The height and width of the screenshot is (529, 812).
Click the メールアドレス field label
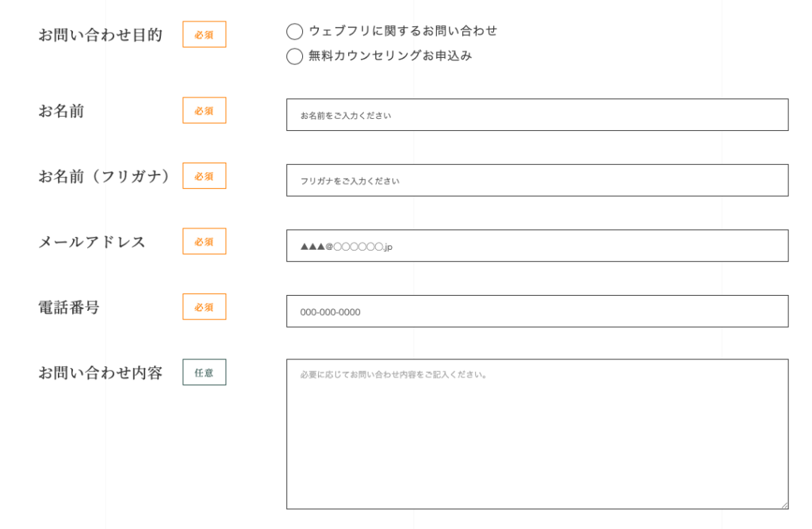92,242
